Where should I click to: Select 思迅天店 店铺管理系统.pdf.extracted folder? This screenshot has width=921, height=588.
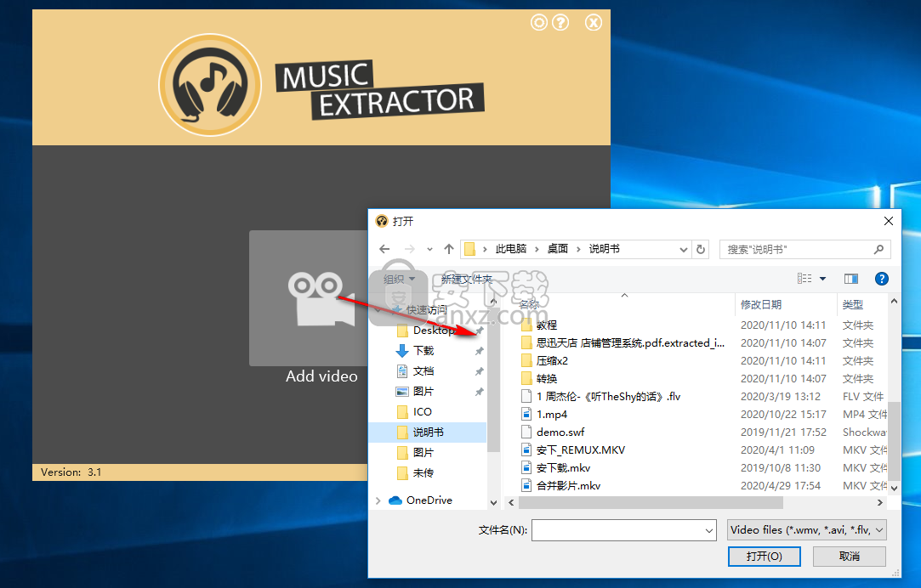[630, 342]
